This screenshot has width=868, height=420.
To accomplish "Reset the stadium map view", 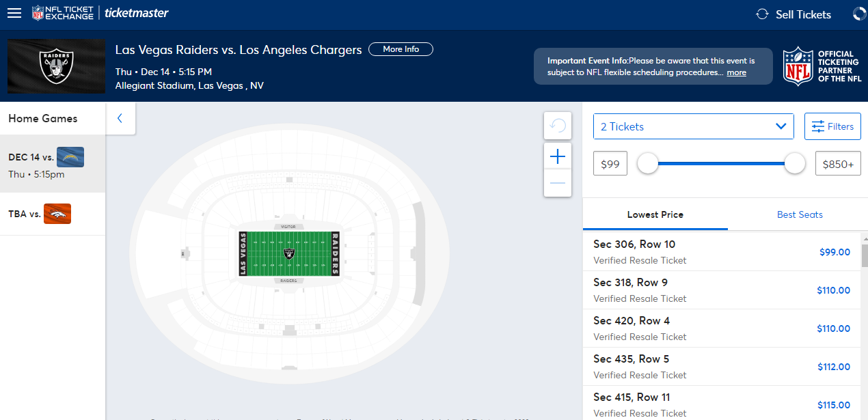I will (558, 126).
